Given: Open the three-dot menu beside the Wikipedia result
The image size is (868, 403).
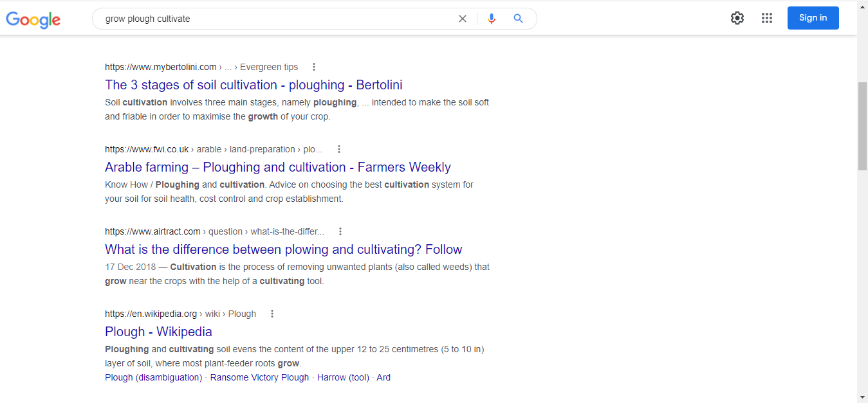Looking at the screenshot, I should click(x=272, y=314).
